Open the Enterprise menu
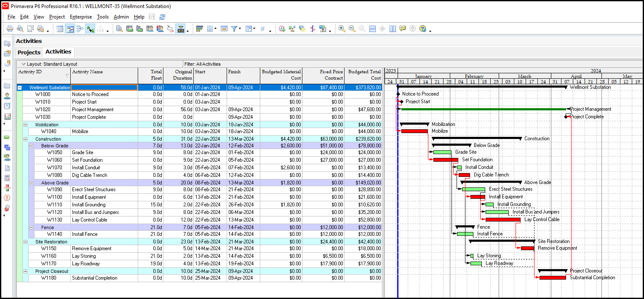This screenshot has height=299, width=644. tap(81, 17)
